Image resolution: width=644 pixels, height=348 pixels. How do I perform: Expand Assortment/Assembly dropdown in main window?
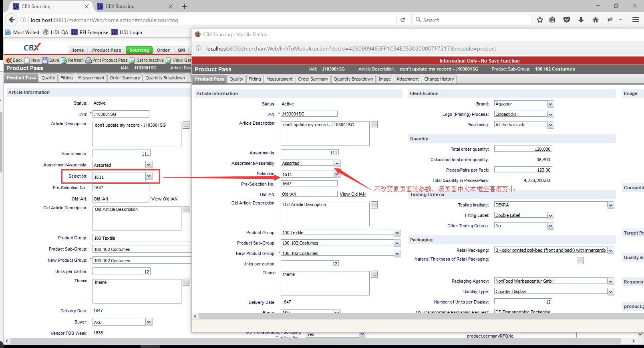[149, 165]
